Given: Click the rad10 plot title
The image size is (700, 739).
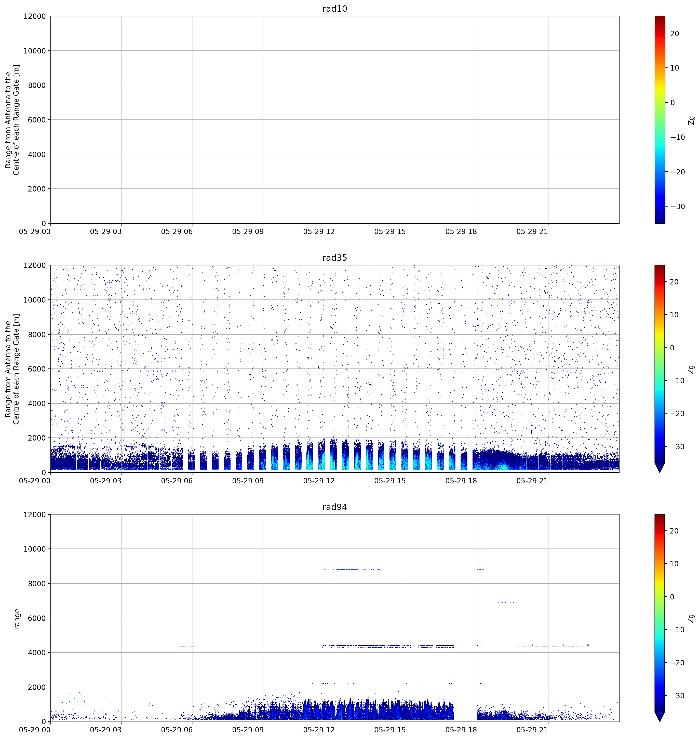Looking at the screenshot, I should pyautogui.click(x=335, y=9).
